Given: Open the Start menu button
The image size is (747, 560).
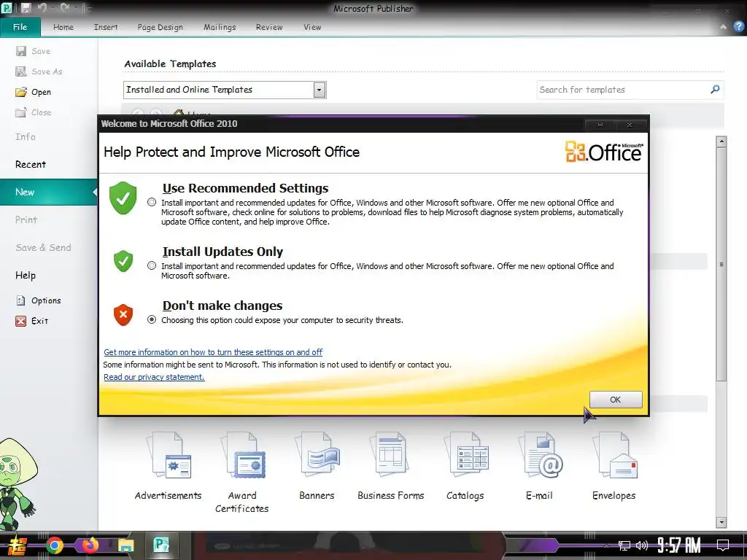Looking at the screenshot, I should tap(18, 545).
